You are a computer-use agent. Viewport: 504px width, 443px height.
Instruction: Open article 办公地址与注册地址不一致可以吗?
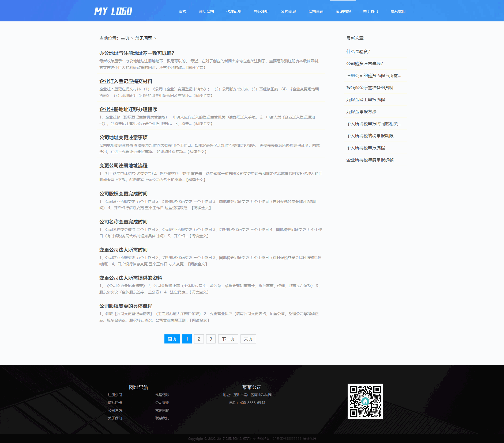137,53
